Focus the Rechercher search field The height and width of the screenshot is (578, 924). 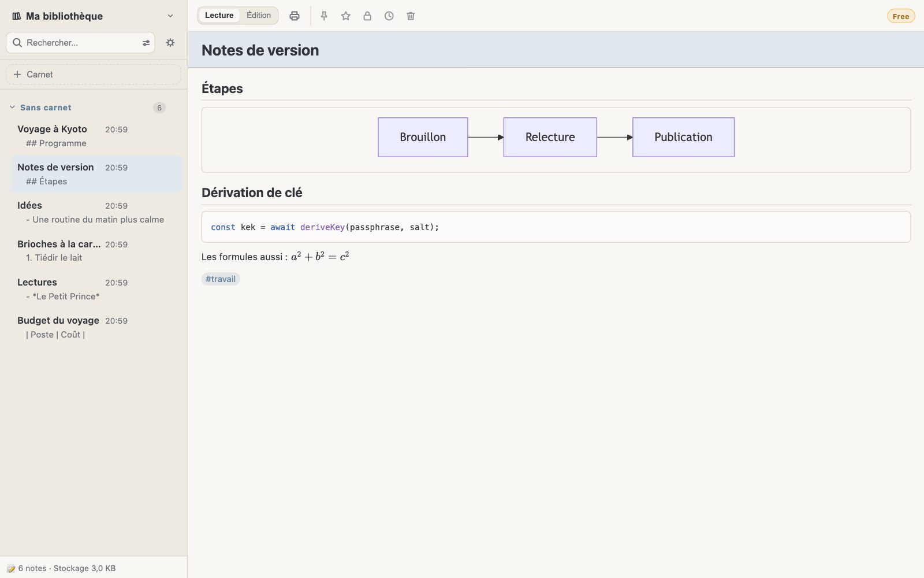tap(81, 43)
